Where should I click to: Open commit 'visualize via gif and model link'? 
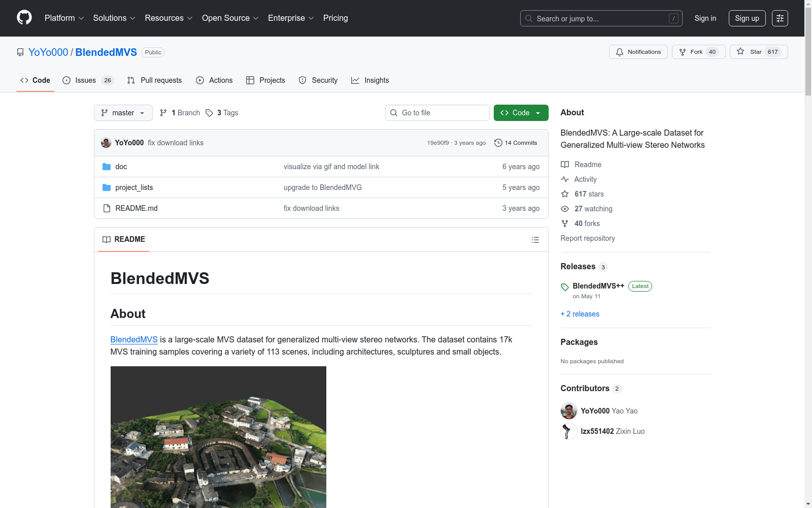click(331, 167)
